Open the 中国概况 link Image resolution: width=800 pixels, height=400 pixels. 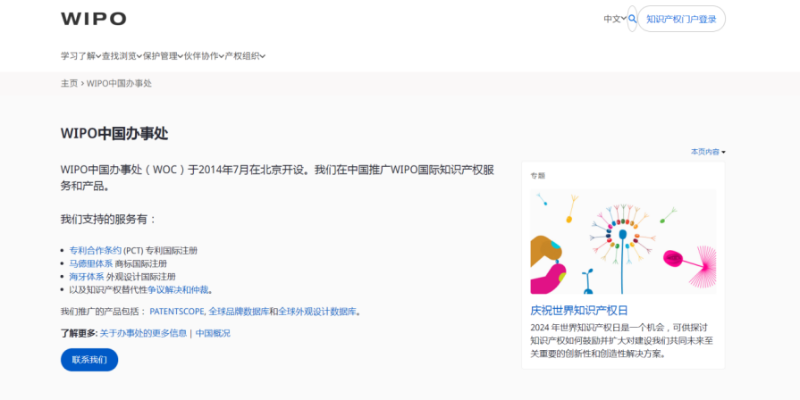(213, 333)
